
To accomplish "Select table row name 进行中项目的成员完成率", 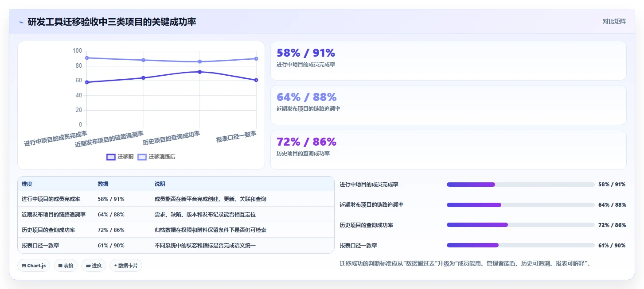I will coord(51,199).
